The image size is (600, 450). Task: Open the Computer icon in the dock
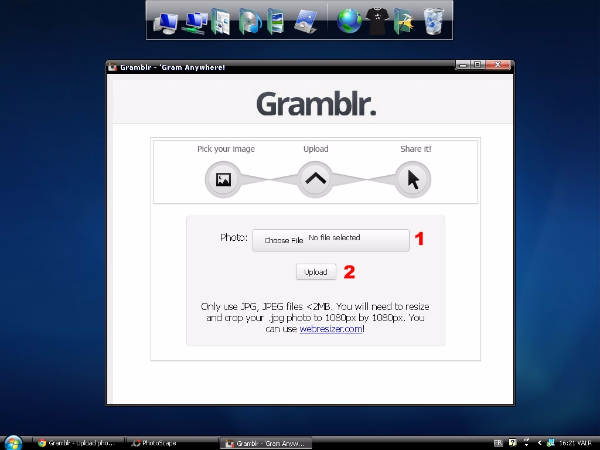[x=166, y=23]
